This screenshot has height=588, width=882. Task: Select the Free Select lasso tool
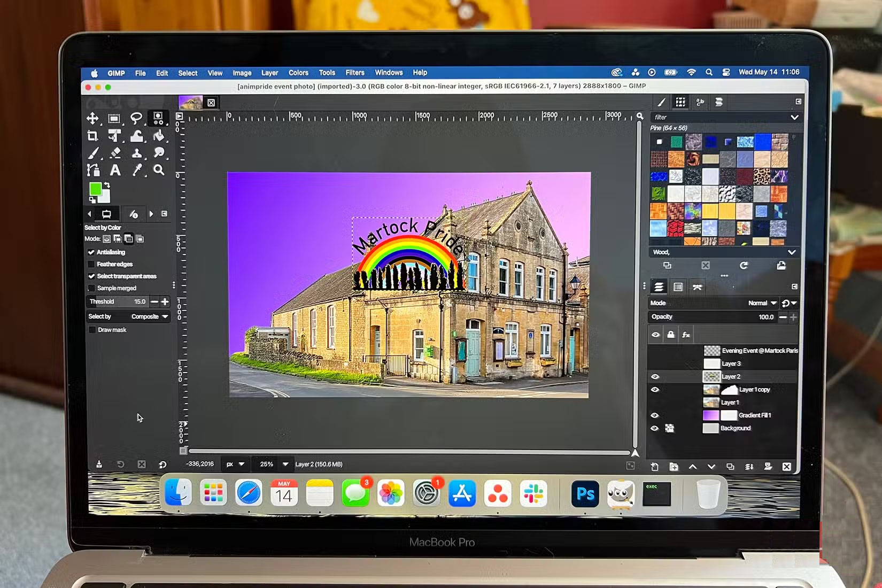tap(137, 118)
